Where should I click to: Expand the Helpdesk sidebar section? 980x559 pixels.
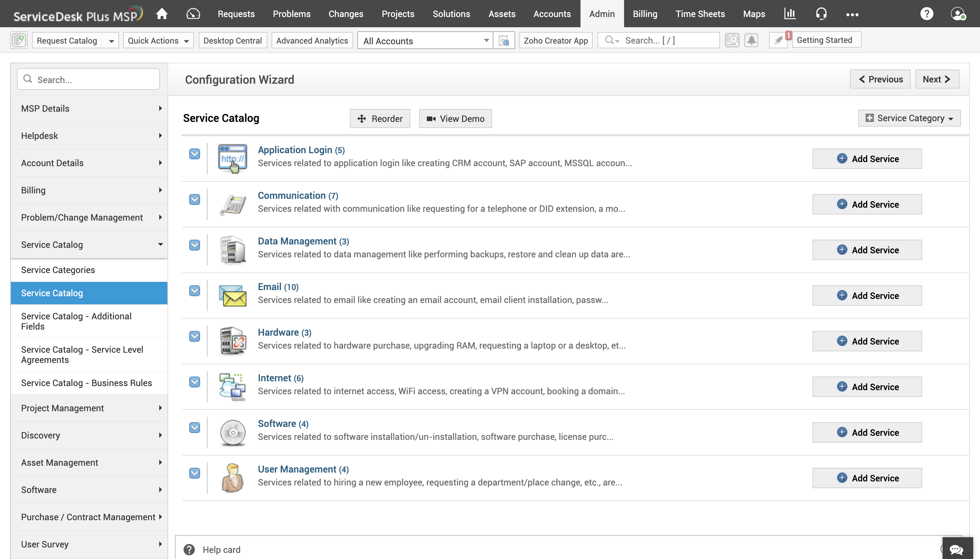coord(89,135)
